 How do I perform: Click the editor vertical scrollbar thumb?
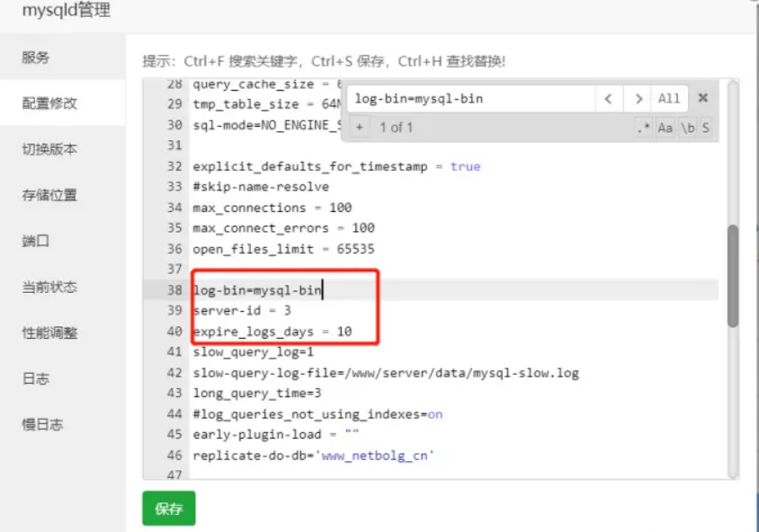(733, 276)
